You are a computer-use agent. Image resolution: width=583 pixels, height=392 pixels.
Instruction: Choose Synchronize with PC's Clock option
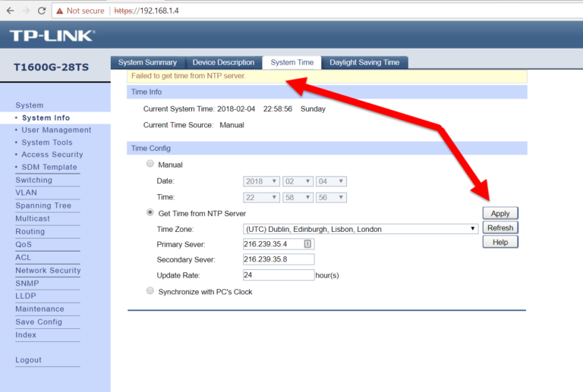click(150, 290)
